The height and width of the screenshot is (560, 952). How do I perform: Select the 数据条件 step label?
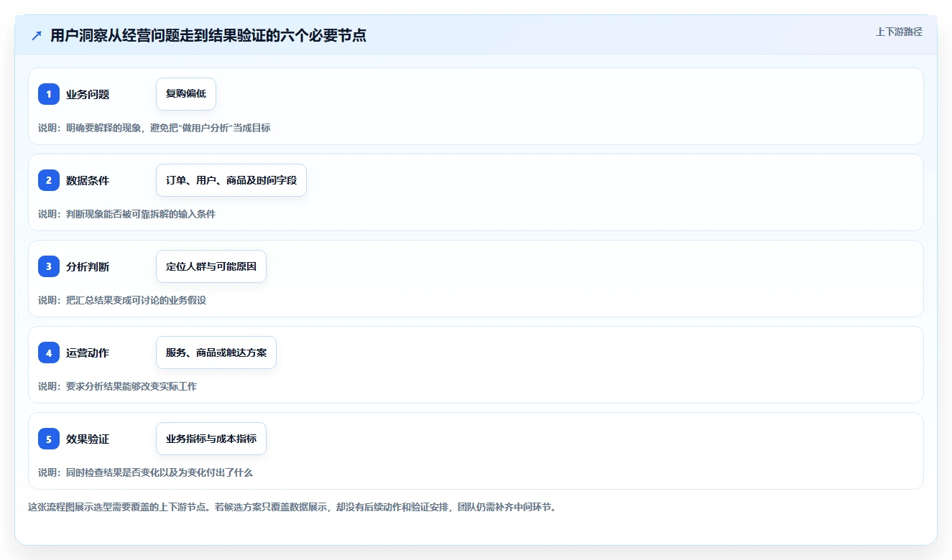click(88, 180)
